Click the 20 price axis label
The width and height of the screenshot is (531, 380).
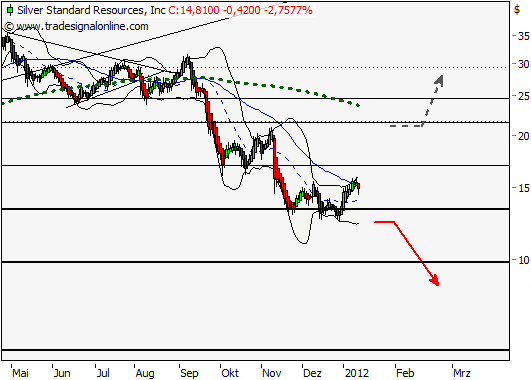(x=523, y=136)
